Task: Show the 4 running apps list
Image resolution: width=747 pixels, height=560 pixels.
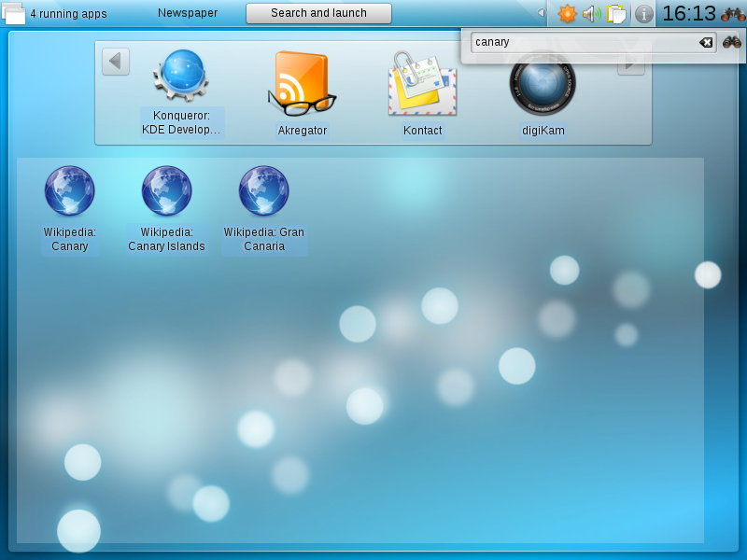Action: [56, 14]
